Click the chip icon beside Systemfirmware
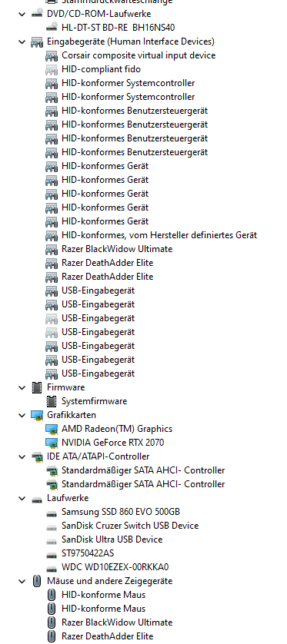This screenshot has width=287, height=644. coord(52,401)
